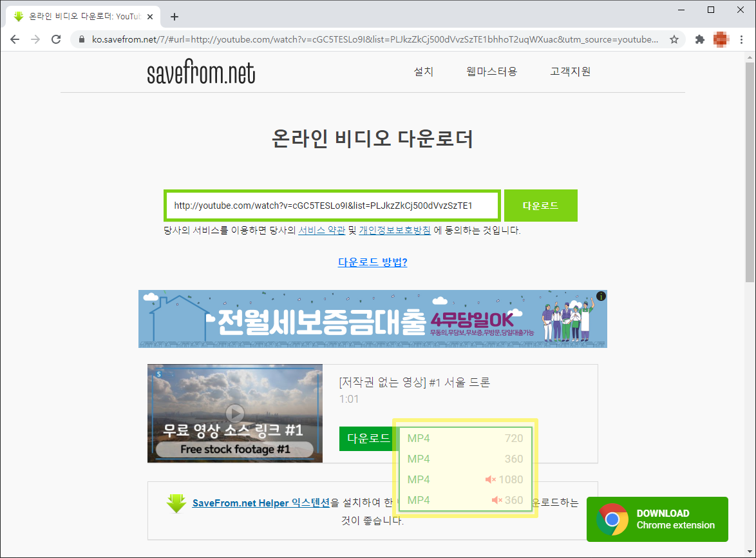Open a new browser tab
The height and width of the screenshot is (558, 756).
pyautogui.click(x=175, y=17)
